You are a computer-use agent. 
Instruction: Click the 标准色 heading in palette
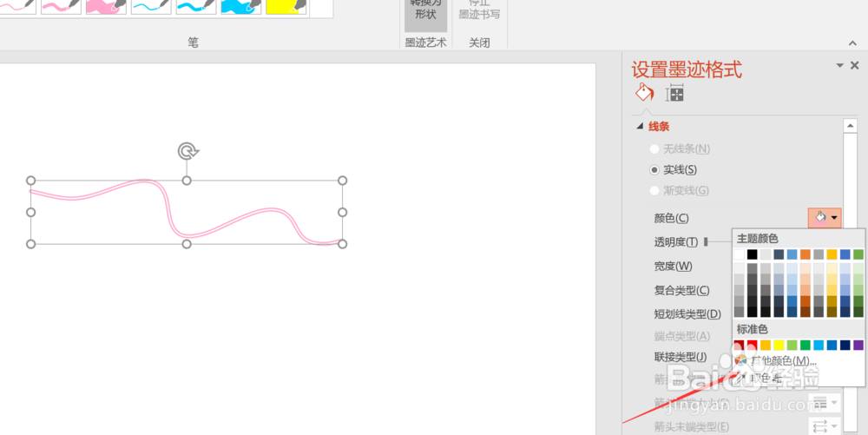coord(753,329)
